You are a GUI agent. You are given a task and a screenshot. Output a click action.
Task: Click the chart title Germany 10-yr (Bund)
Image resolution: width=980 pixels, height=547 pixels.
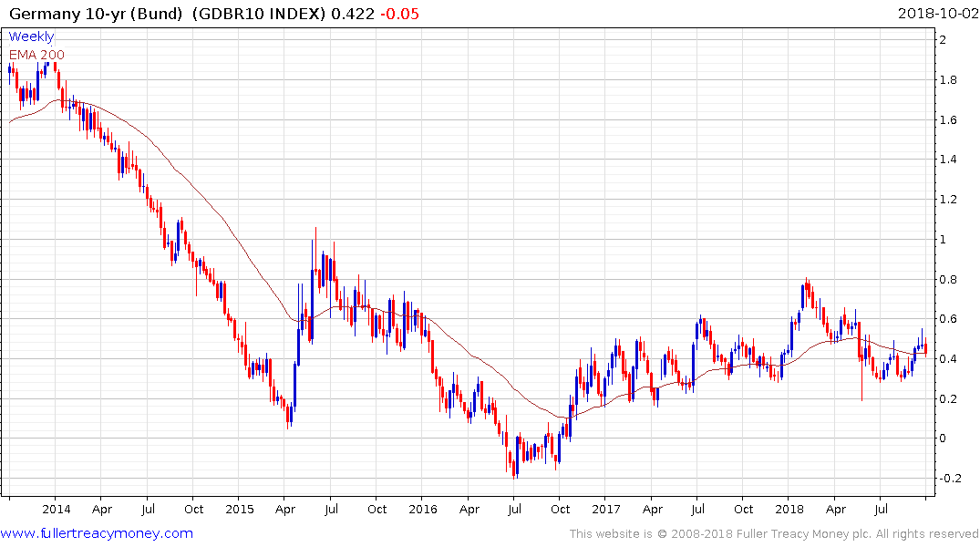tap(97, 14)
